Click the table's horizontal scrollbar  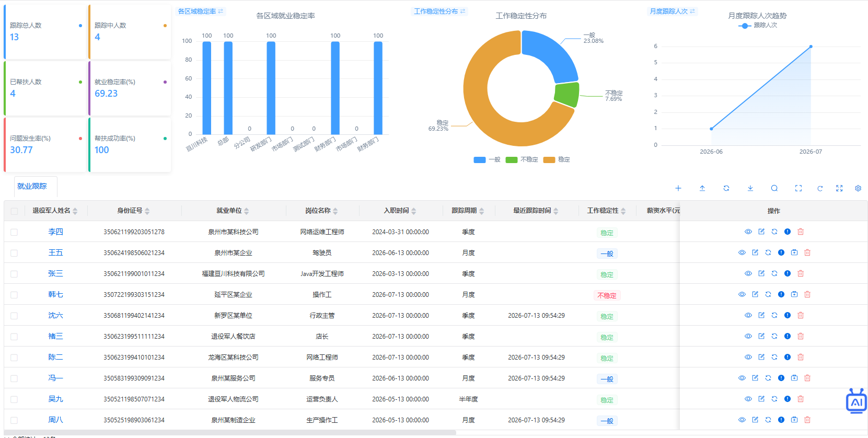coord(230,432)
